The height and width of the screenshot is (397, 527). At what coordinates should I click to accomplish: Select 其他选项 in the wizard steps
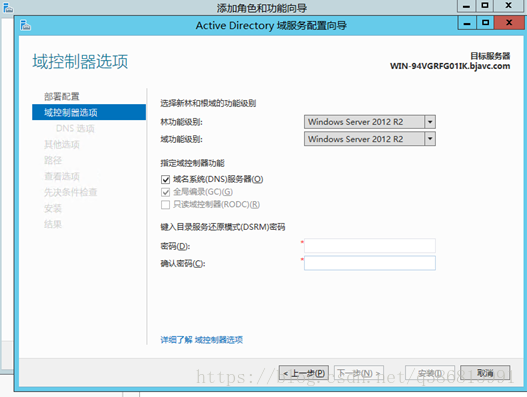[x=62, y=145]
